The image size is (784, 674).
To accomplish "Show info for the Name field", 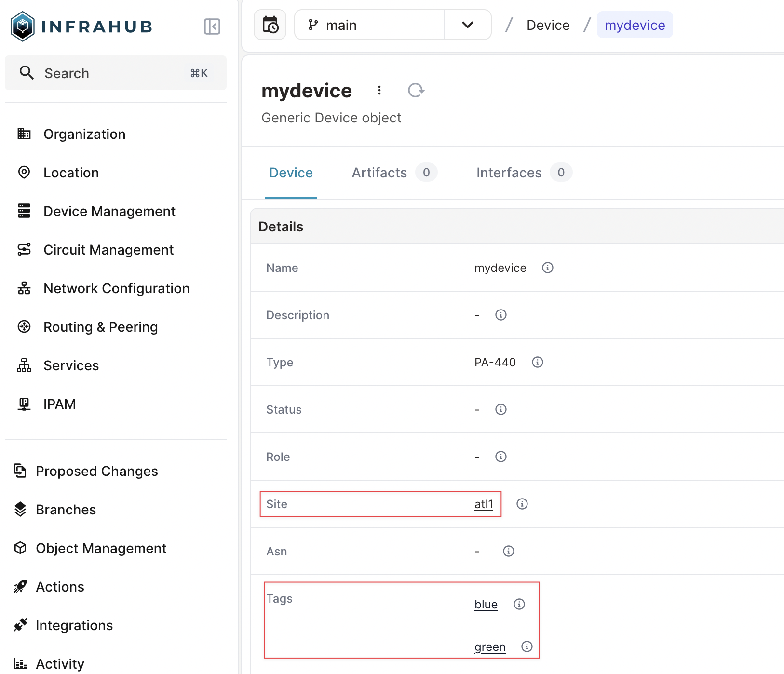I will (x=547, y=268).
